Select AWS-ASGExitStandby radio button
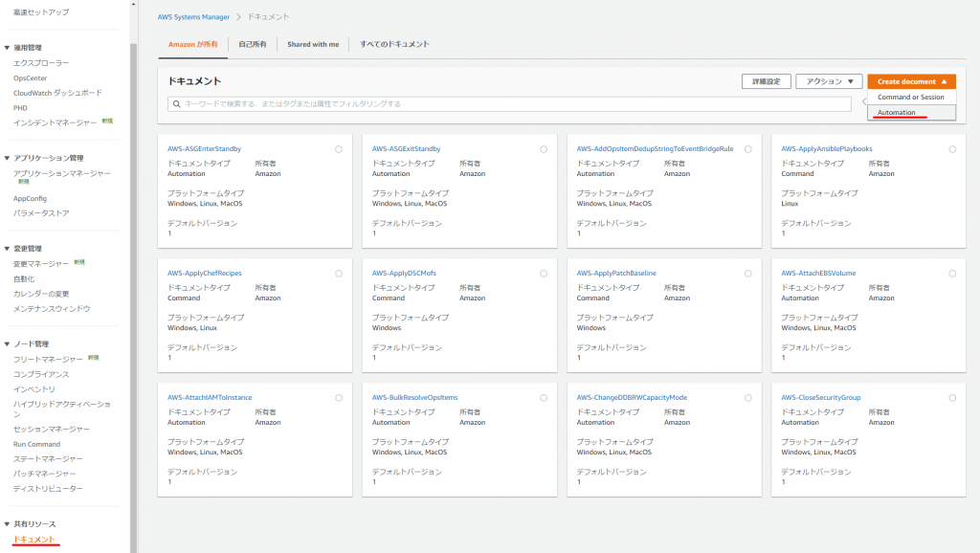 [x=544, y=149]
